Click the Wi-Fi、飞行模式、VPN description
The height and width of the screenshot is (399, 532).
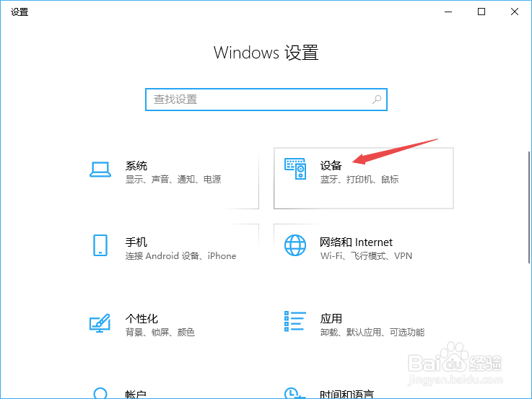tap(366, 256)
